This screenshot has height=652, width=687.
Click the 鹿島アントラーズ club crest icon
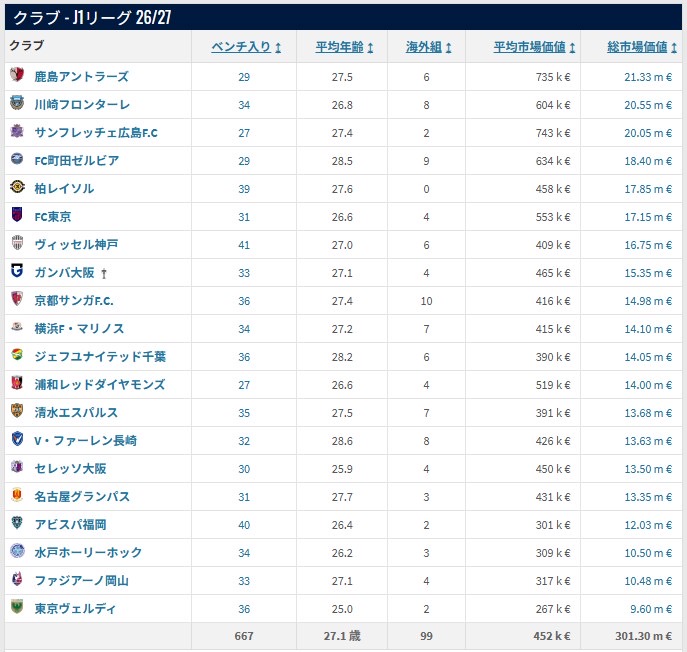17,75
